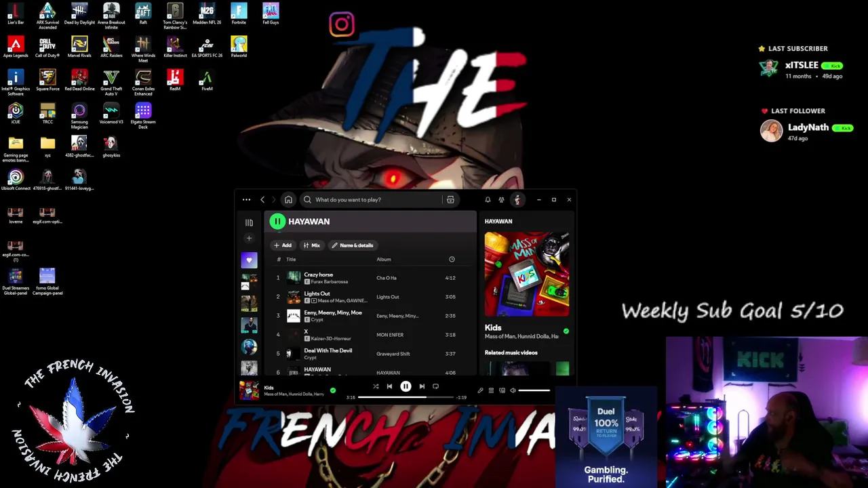Open Raft desktop shortcut
The image size is (868, 488).
[x=143, y=14]
